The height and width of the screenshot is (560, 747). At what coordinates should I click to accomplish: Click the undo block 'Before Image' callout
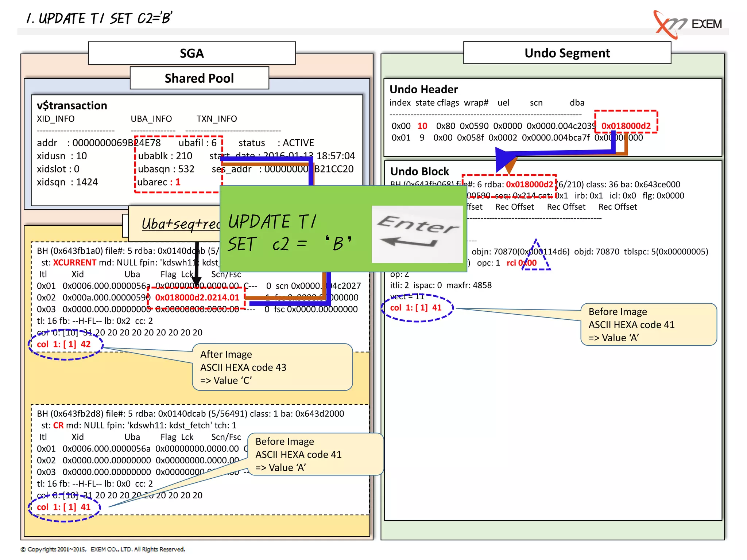(x=648, y=324)
